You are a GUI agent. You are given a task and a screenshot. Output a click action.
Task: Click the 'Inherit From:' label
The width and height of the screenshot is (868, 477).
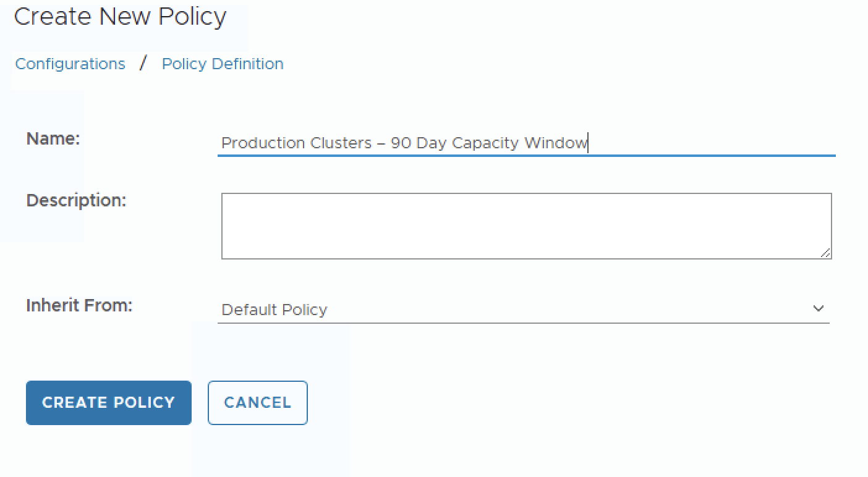point(79,305)
